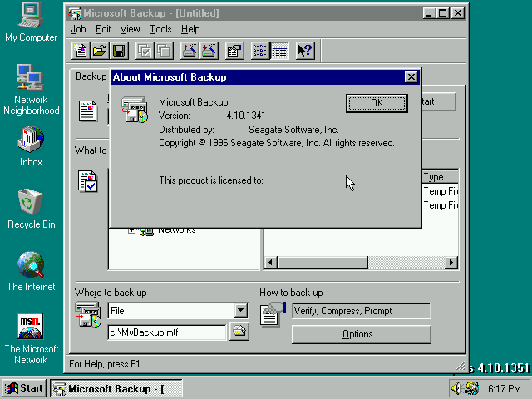Screen dimensions: 532x399
Task: Click the Restore Wizard toolbar icon
Action: (209, 51)
